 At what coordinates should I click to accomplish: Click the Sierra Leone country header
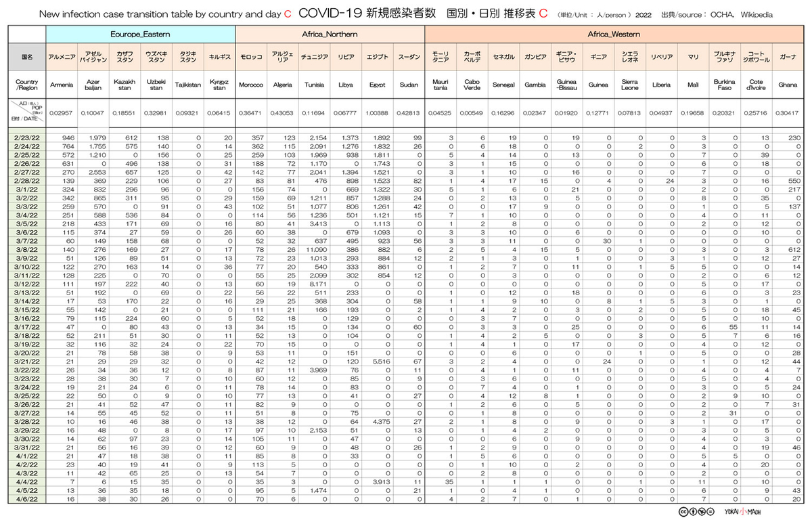pyautogui.click(x=630, y=85)
